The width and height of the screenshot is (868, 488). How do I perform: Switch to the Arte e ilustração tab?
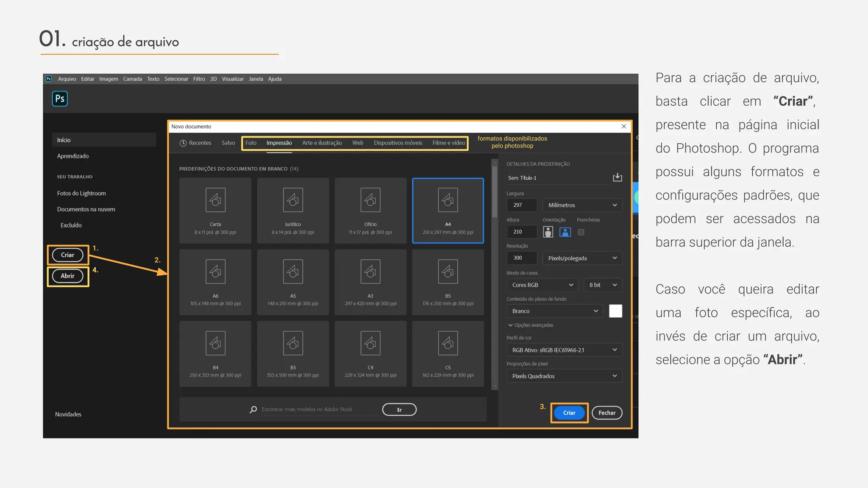pos(322,143)
